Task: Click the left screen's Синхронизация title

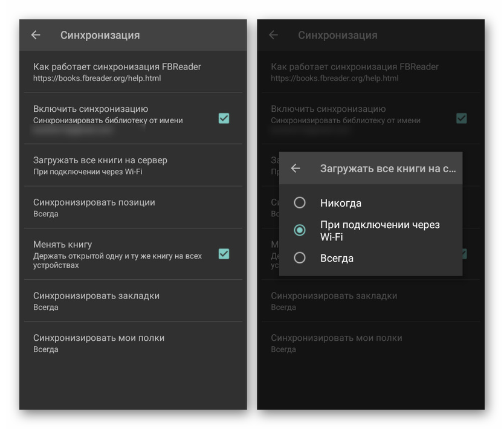Action: (100, 35)
